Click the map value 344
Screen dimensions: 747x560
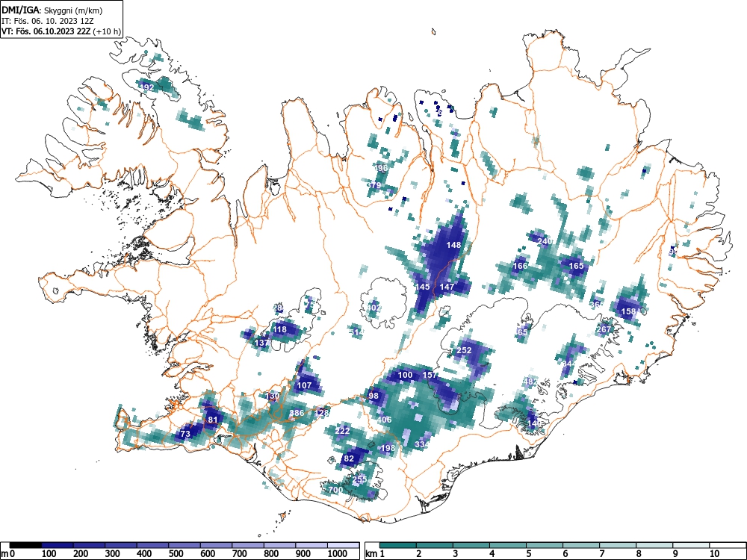pyautogui.click(x=568, y=364)
